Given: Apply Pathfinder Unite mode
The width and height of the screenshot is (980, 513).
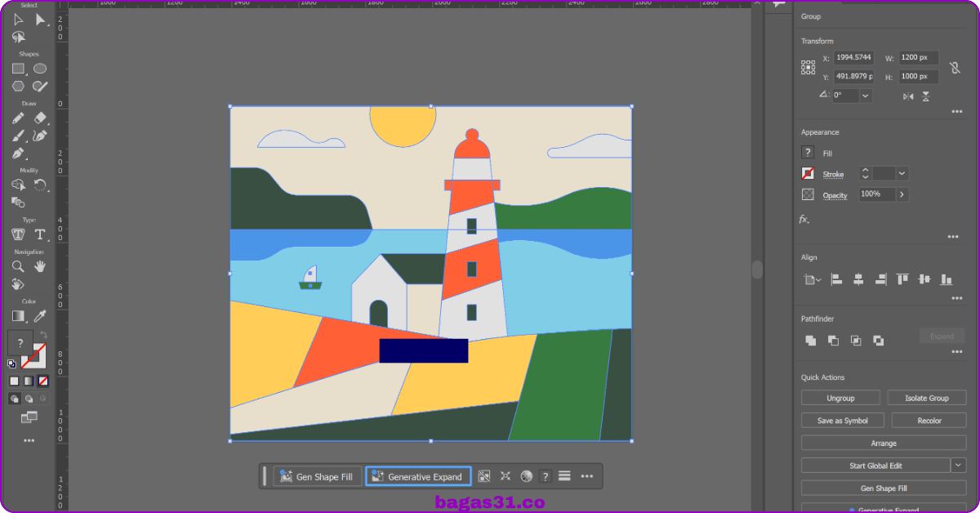Looking at the screenshot, I should point(811,341).
